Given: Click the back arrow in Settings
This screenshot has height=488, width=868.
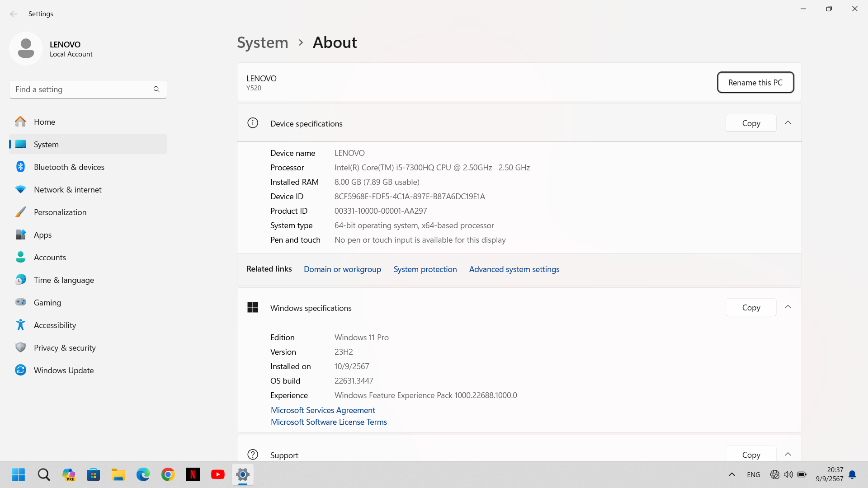Looking at the screenshot, I should (14, 14).
